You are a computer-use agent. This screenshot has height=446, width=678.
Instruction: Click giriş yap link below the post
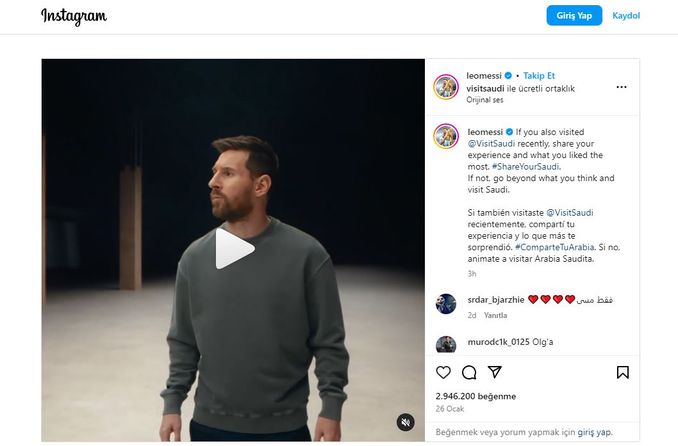[594, 432]
